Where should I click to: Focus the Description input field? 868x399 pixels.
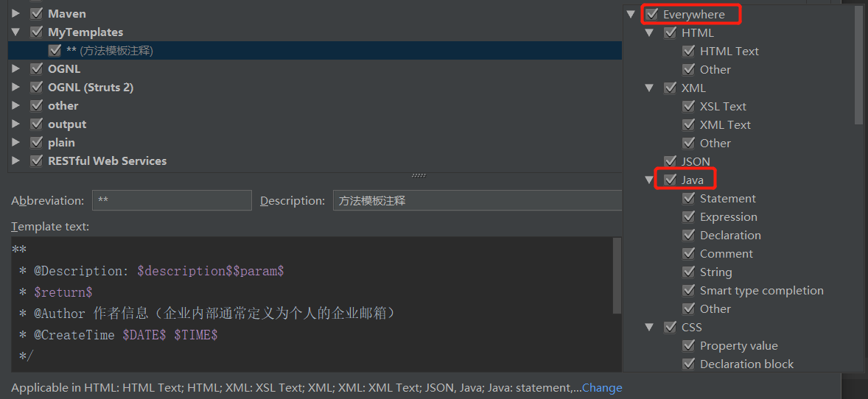coord(477,200)
